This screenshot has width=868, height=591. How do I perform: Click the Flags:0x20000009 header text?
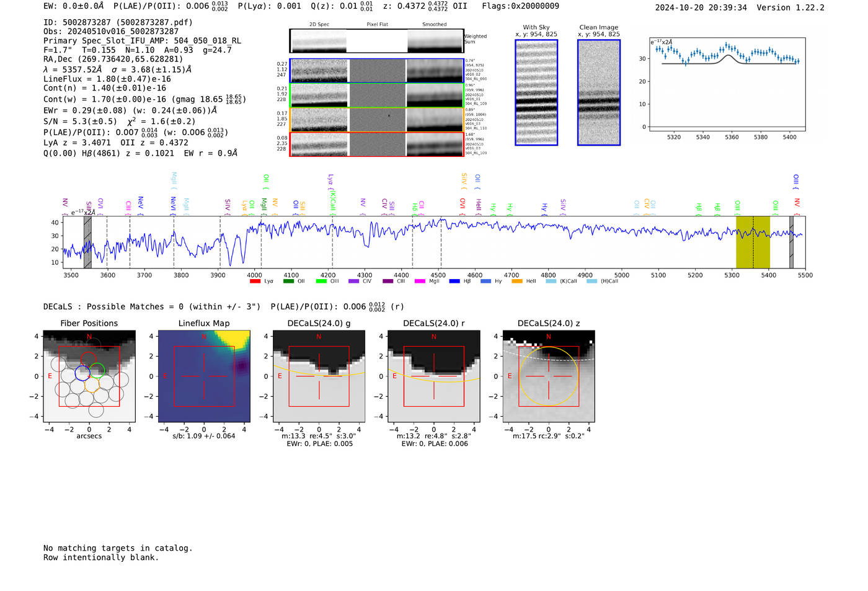pos(520,6)
